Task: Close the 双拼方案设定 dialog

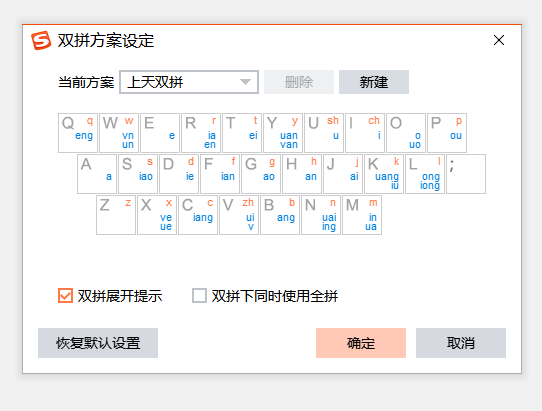Action: (499, 40)
